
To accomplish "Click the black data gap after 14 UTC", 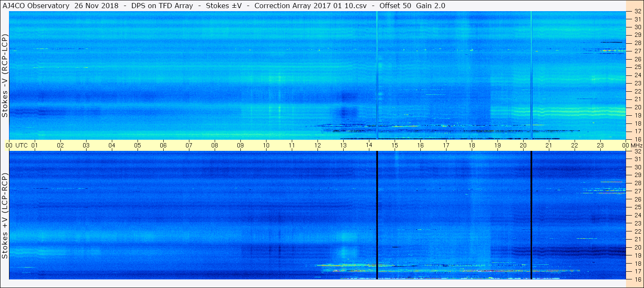I will (x=377, y=215).
